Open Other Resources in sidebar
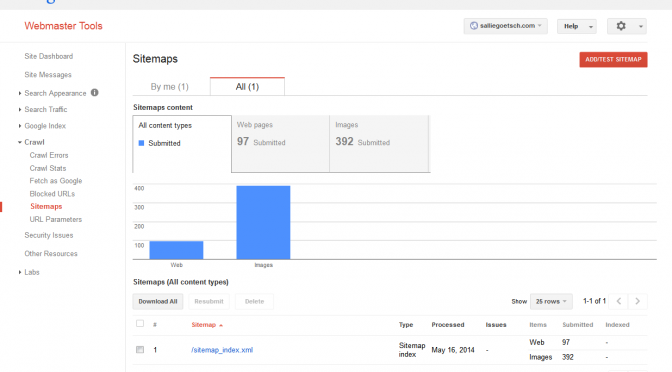672x372 pixels. [51, 254]
